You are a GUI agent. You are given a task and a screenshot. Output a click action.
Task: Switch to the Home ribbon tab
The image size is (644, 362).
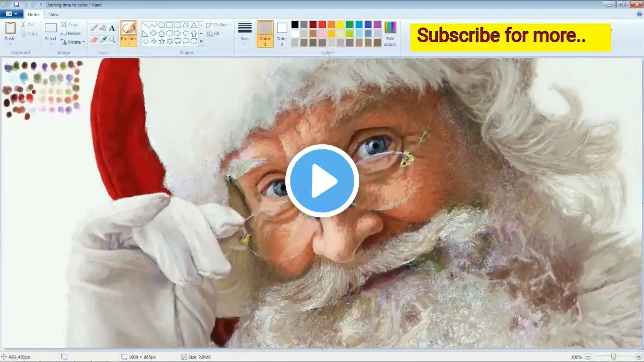click(34, 15)
